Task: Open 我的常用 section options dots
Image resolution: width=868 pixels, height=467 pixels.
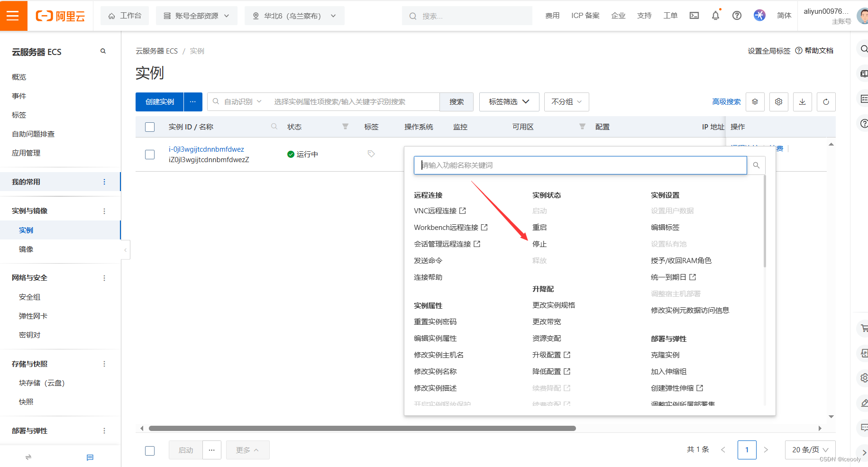Action: click(x=104, y=182)
